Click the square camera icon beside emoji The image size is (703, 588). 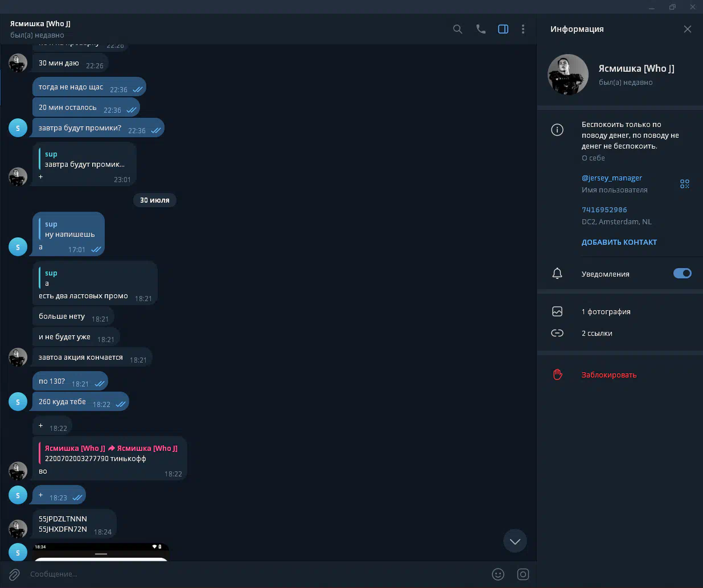tap(523, 574)
